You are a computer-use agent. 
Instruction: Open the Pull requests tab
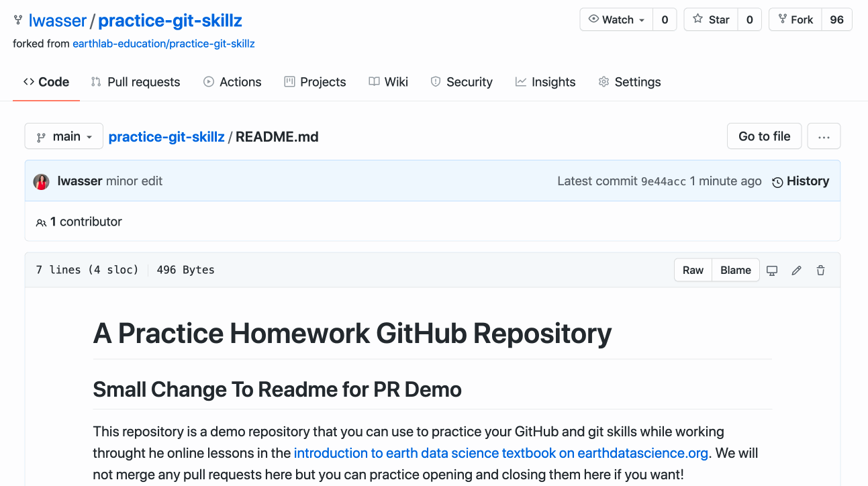click(136, 82)
